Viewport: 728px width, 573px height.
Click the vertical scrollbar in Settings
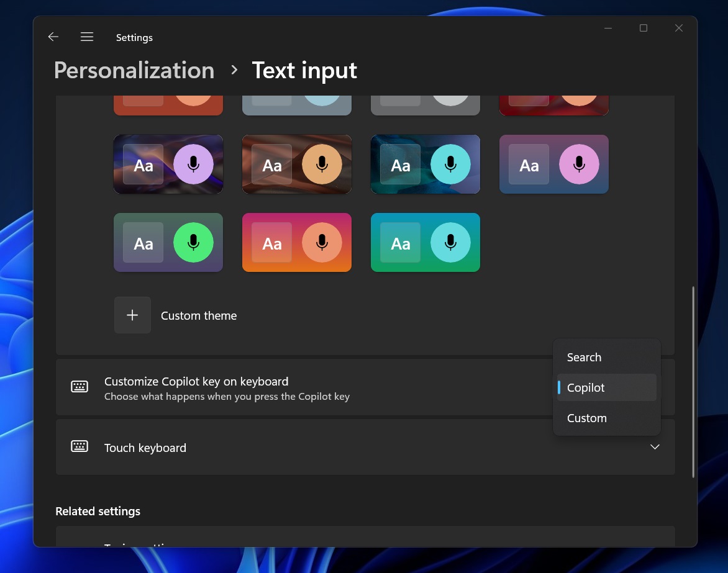point(693,382)
